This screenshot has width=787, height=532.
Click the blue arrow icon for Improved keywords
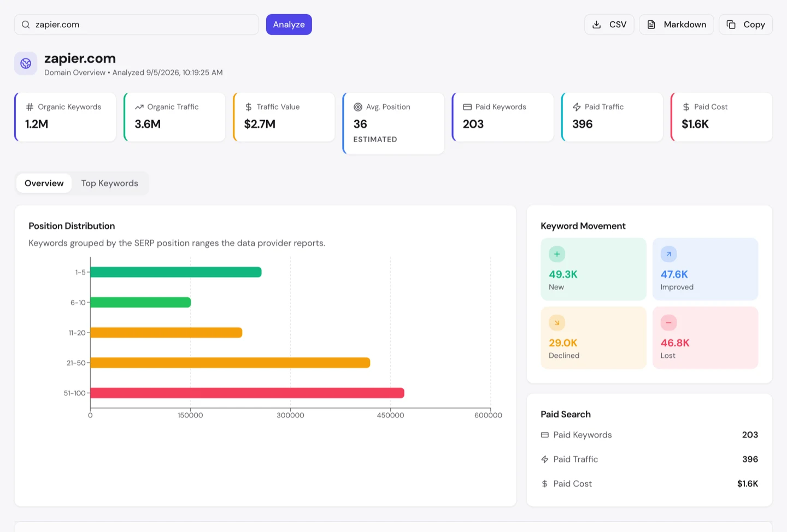click(x=668, y=254)
